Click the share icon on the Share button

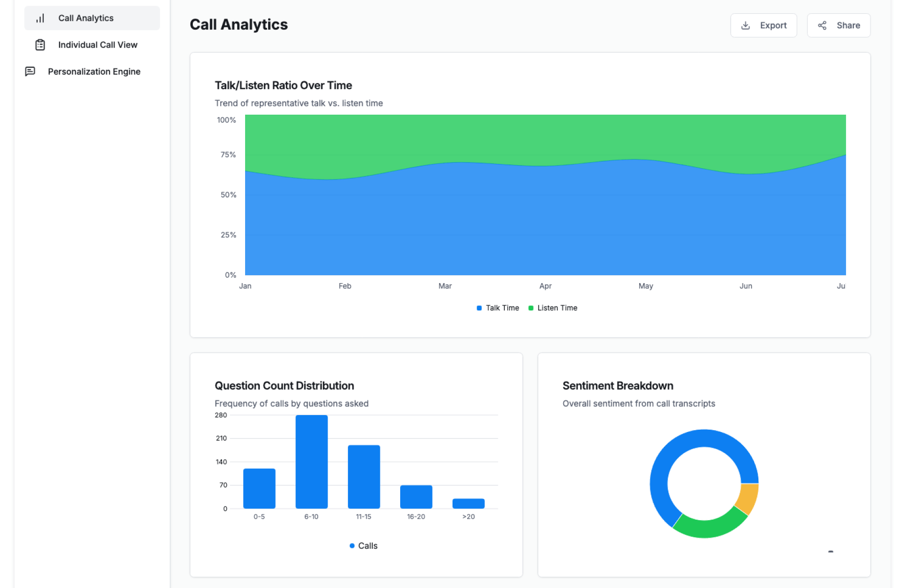822,25
